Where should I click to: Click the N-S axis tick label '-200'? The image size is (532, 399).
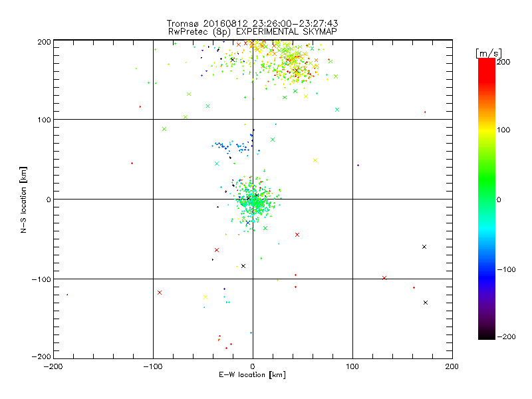point(41,356)
